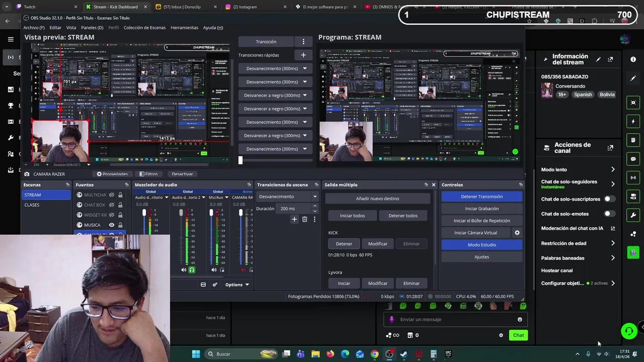This screenshot has height=362, width=644.
Task: Open the Editar menu in OBS
Action: tap(55, 28)
